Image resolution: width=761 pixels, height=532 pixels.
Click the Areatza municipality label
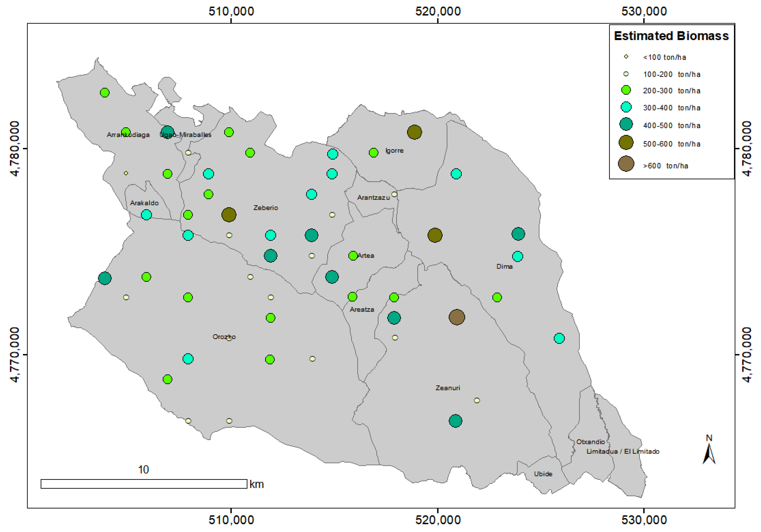362,310
